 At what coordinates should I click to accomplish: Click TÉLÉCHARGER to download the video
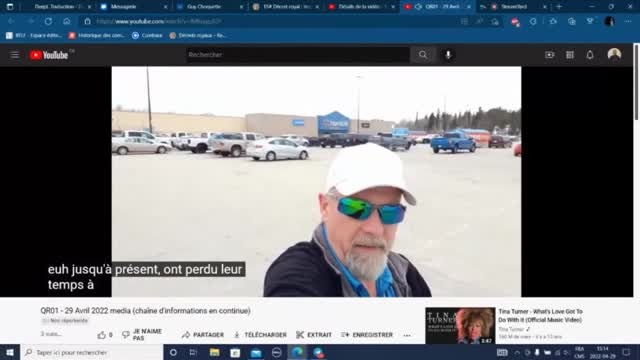(x=260, y=335)
